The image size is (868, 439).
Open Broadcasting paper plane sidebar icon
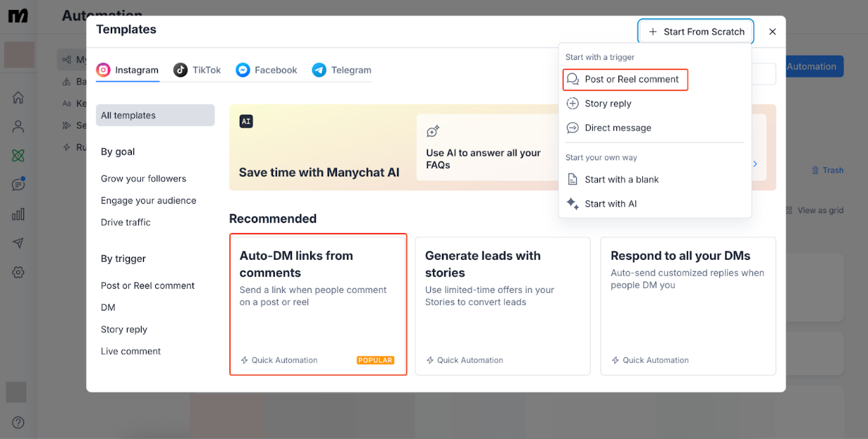click(x=18, y=243)
